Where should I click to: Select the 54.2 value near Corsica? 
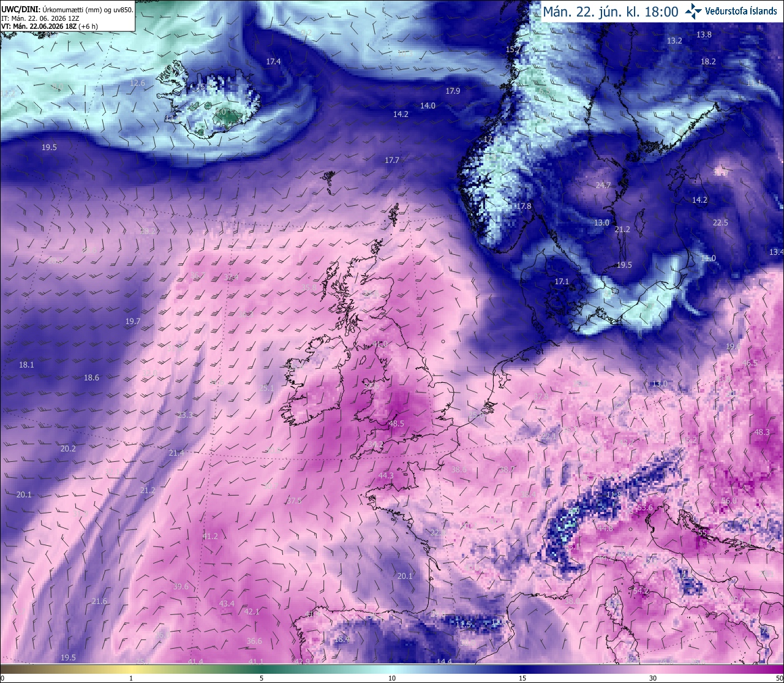[x=641, y=591]
